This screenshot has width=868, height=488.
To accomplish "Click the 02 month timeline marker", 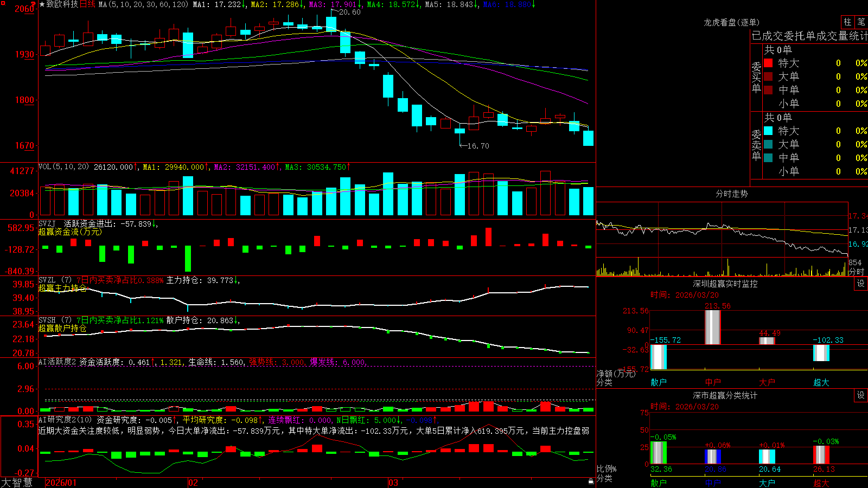I will pyautogui.click(x=193, y=483).
